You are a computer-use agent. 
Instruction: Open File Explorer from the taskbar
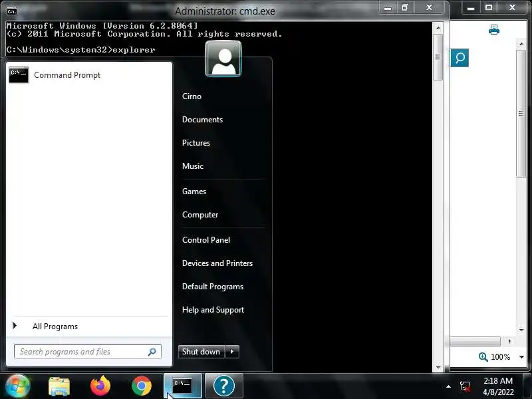(59, 386)
